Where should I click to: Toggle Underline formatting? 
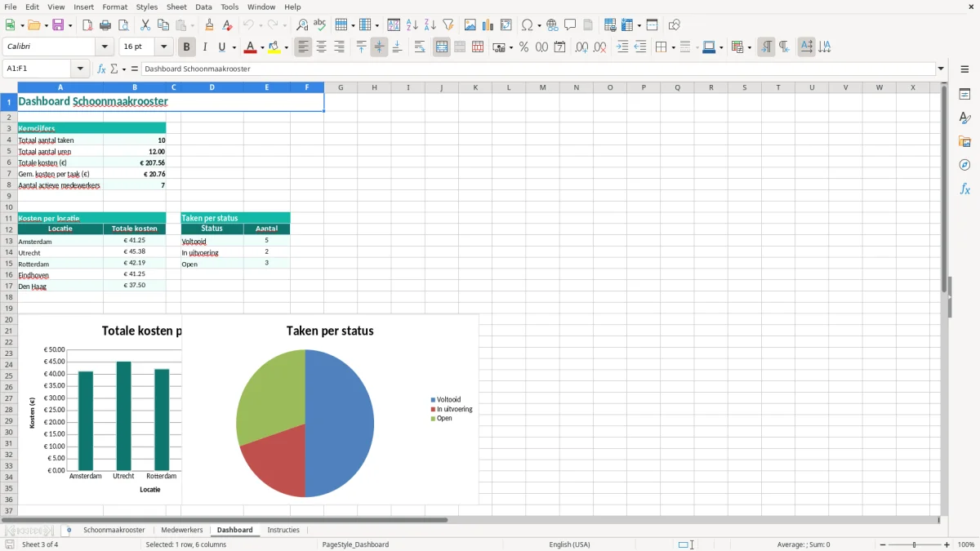click(222, 47)
